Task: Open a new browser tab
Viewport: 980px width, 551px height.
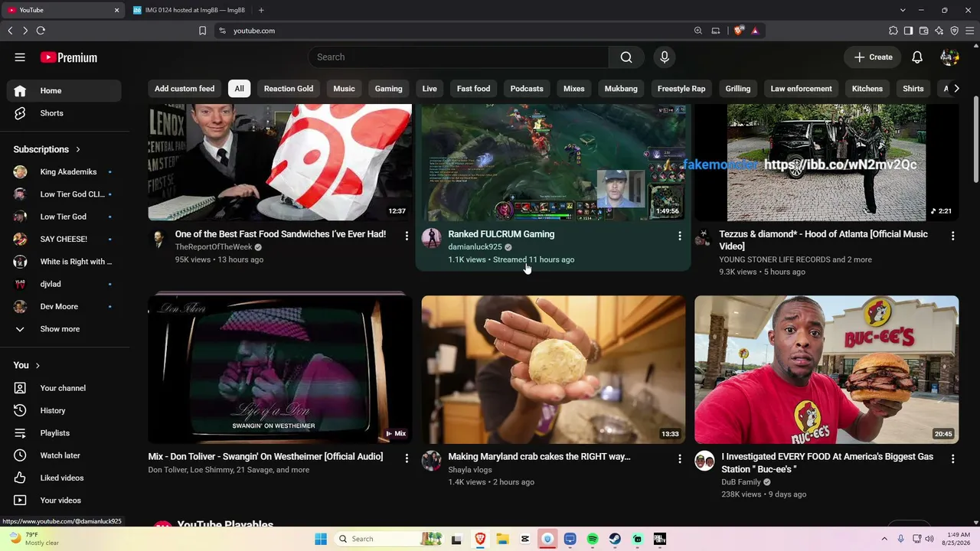Action: pos(261,10)
